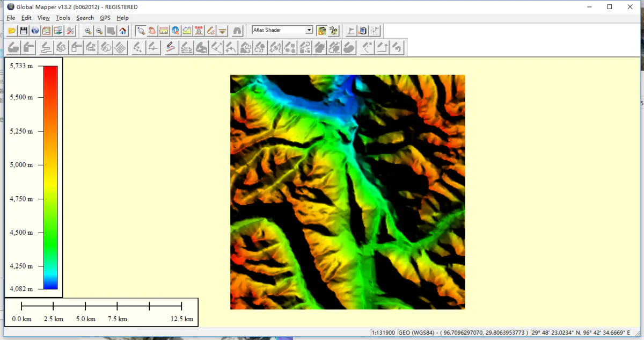
Task: Click the curved undo arrow digitizer icon
Action: (397, 47)
